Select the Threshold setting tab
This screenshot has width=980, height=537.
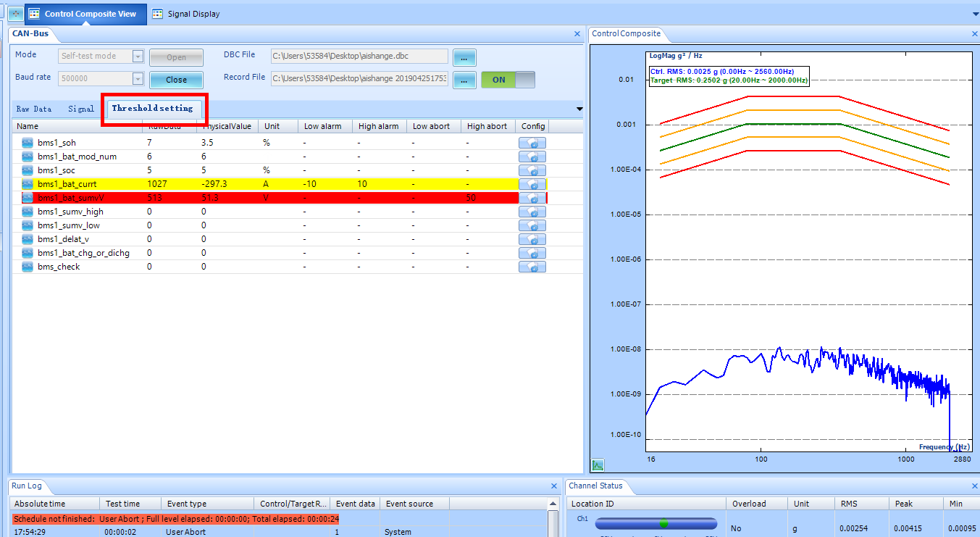click(153, 108)
